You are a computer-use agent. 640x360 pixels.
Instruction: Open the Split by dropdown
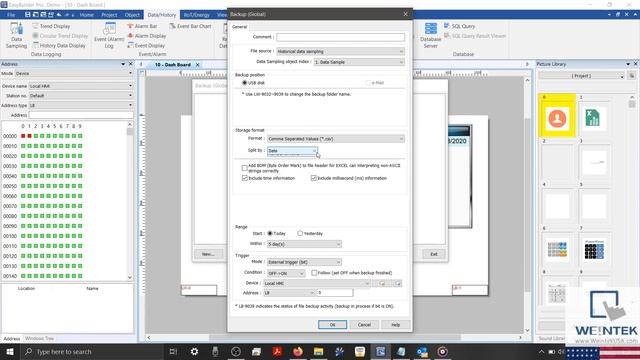[292, 151]
